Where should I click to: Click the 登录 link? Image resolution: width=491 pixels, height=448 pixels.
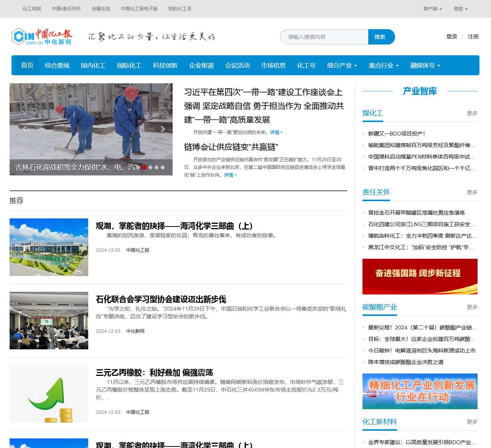(451, 37)
